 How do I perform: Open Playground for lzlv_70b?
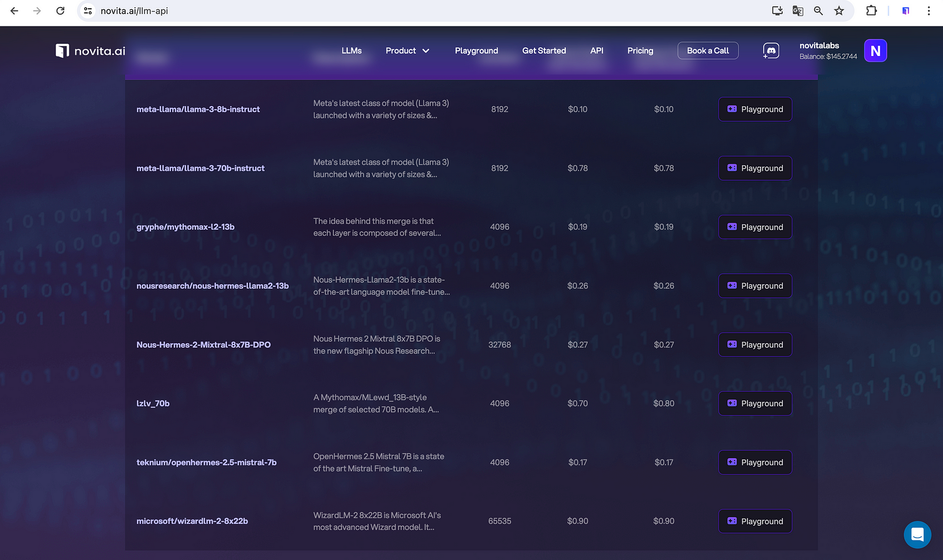pyautogui.click(x=755, y=403)
